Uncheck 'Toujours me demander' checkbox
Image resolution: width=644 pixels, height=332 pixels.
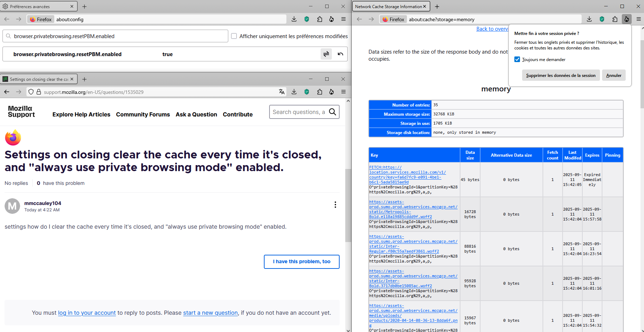coord(517,59)
